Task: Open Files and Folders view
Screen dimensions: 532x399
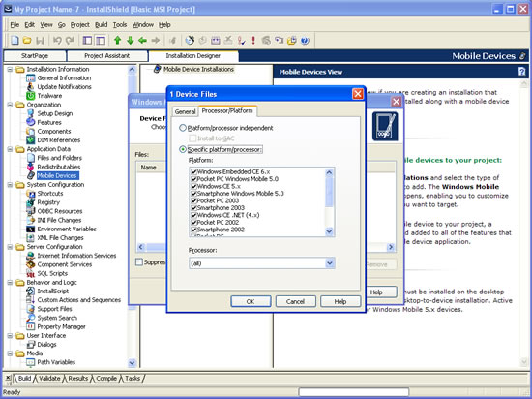Action: coord(59,158)
